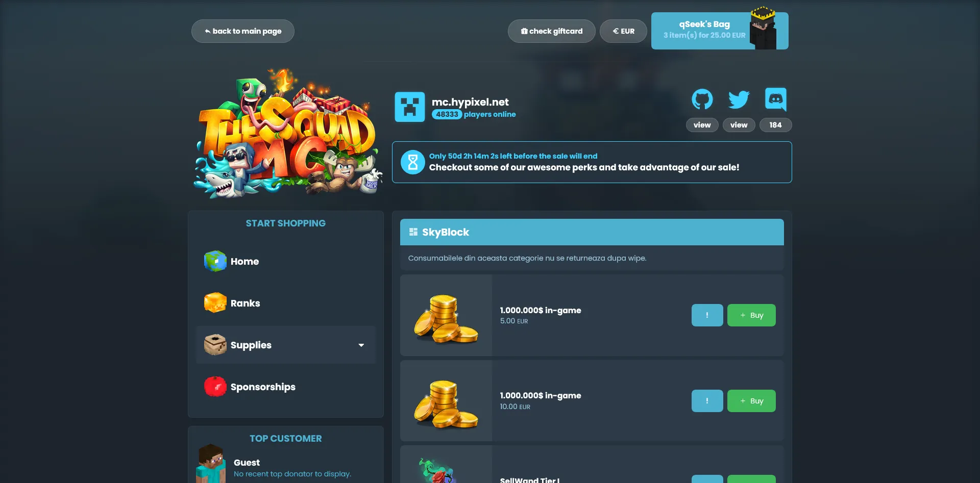
Task: Click back to main page button
Action: pos(243,31)
